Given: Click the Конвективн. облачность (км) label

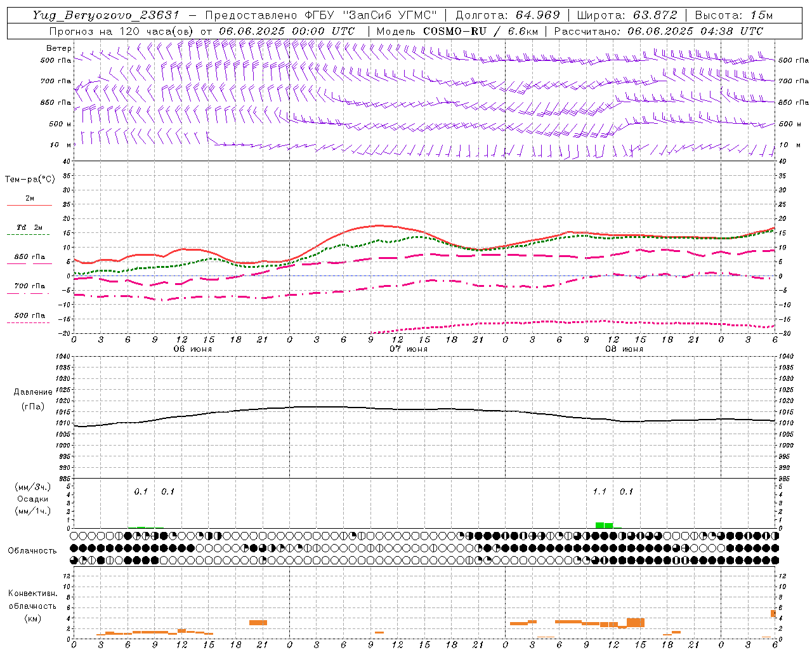Looking at the screenshot, I should (x=32, y=606).
